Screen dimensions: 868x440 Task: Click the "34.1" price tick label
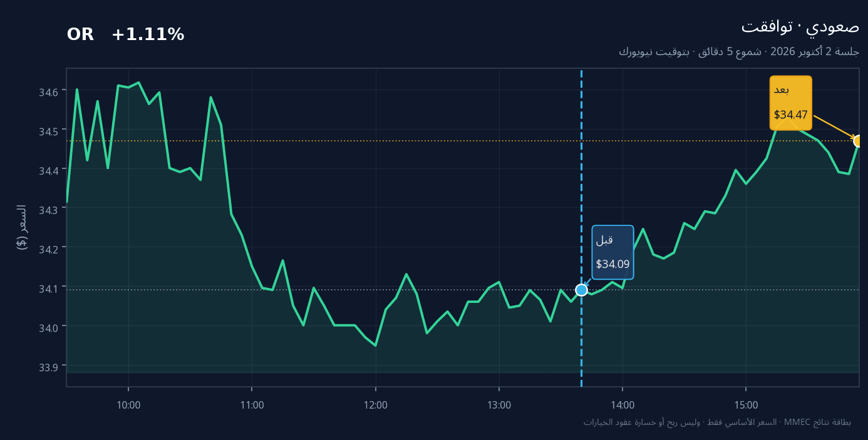point(48,288)
